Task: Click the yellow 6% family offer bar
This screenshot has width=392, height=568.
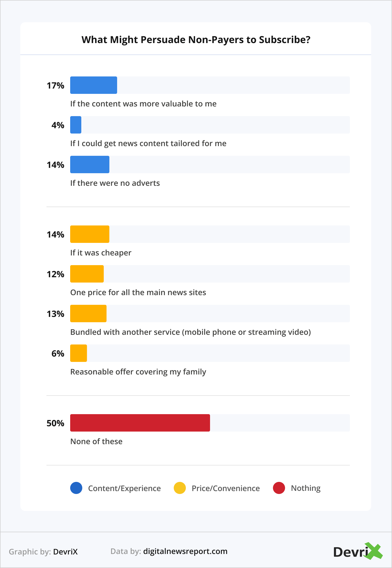Action: point(79,353)
